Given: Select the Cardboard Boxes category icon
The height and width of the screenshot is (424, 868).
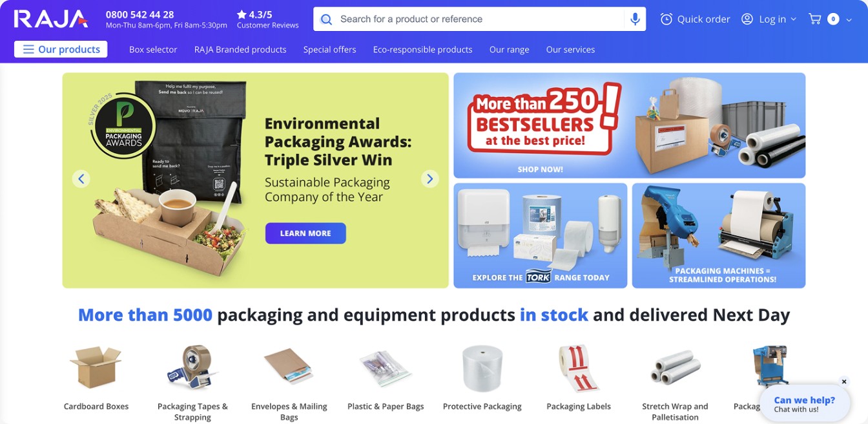Looking at the screenshot, I should pos(96,366).
